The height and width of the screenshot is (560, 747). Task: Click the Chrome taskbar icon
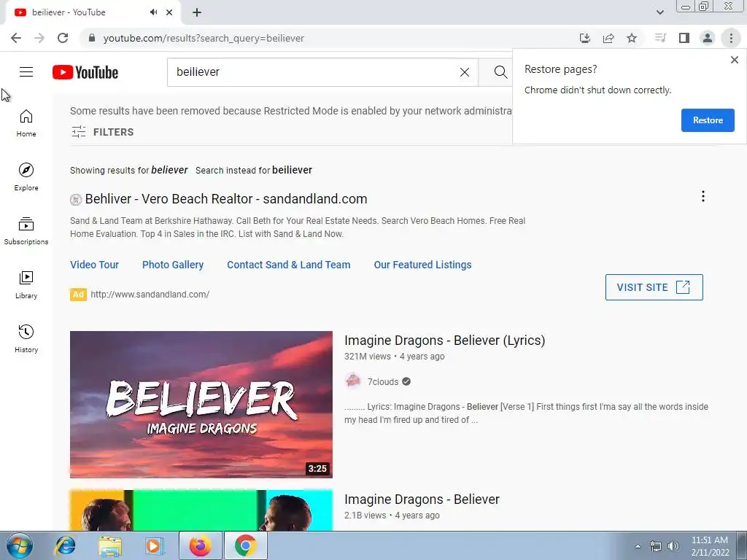click(245, 545)
